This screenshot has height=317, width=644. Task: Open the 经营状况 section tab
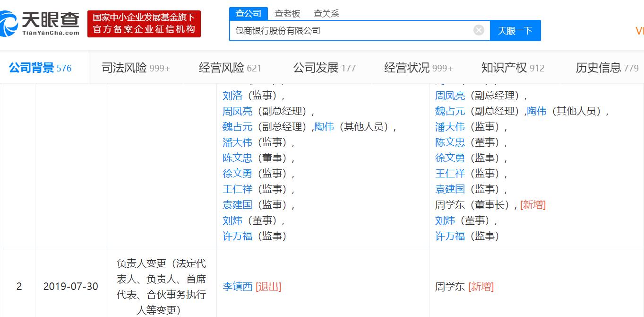click(419, 68)
